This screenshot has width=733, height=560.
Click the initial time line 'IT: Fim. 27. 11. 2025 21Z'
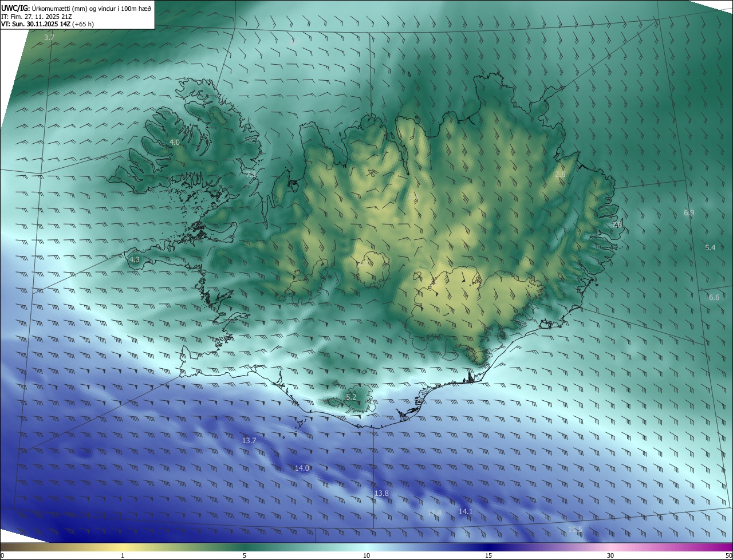coord(37,17)
